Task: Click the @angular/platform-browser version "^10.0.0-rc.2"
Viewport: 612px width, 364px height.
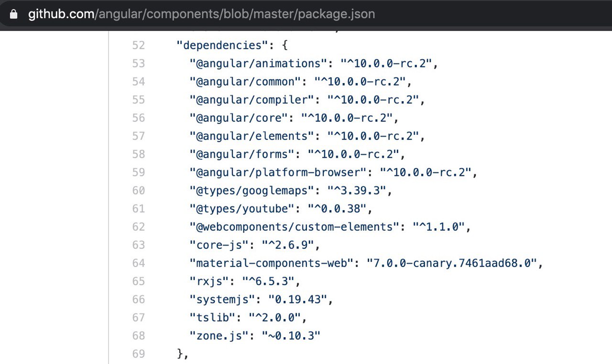Action: tap(426, 172)
